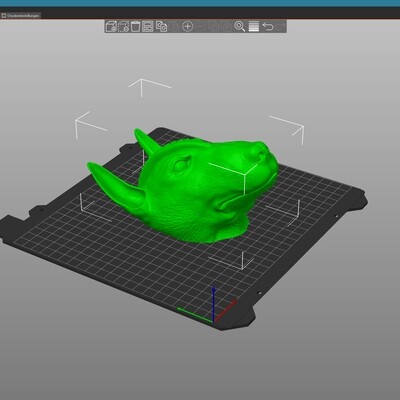Click the snout of the green model
The image size is (400, 400).
(x=262, y=158)
